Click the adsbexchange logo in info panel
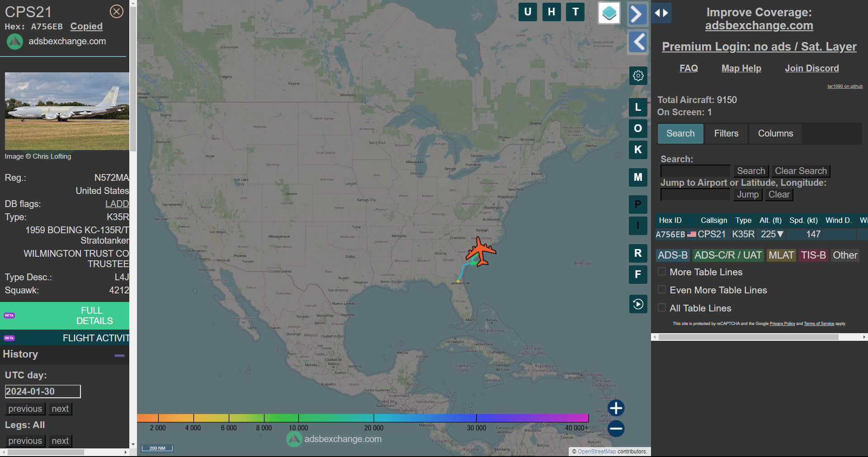The width and height of the screenshot is (868, 457). pyautogui.click(x=15, y=42)
